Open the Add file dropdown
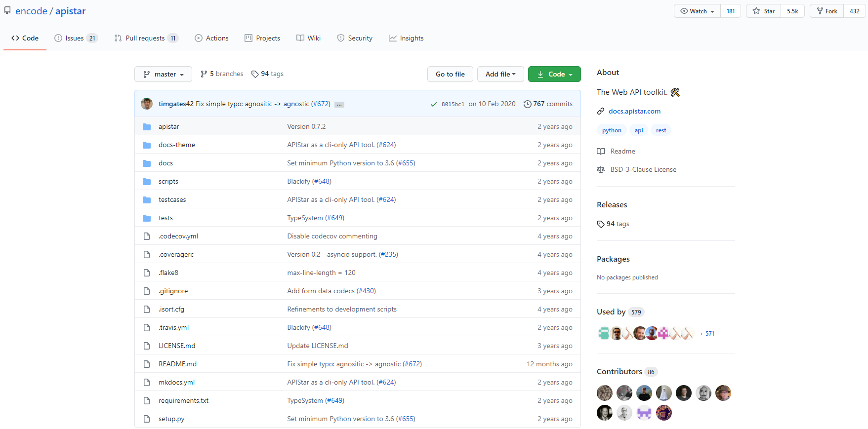This screenshot has width=868, height=429. [x=500, y=74]
